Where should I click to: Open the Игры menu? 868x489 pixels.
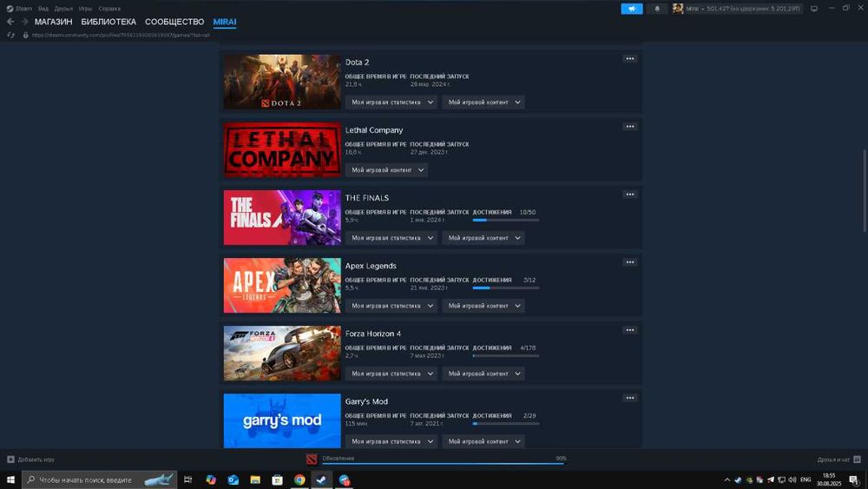85,9
